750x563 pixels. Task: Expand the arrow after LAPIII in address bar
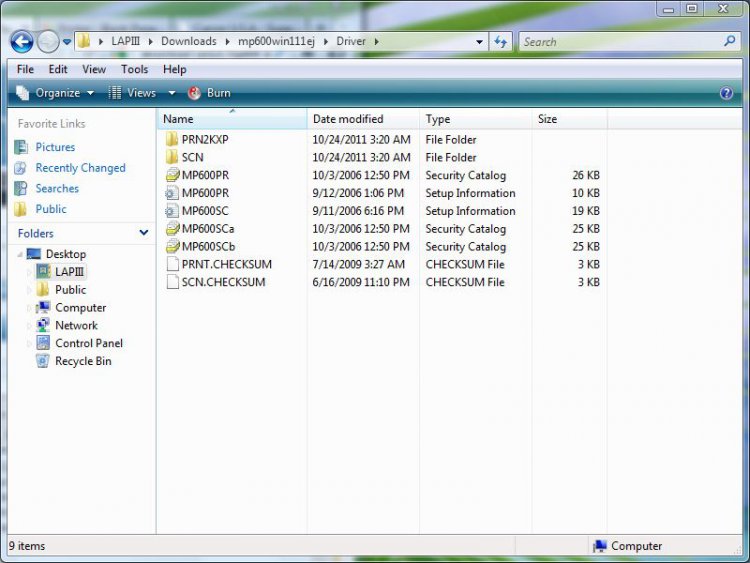pos(151,42)
